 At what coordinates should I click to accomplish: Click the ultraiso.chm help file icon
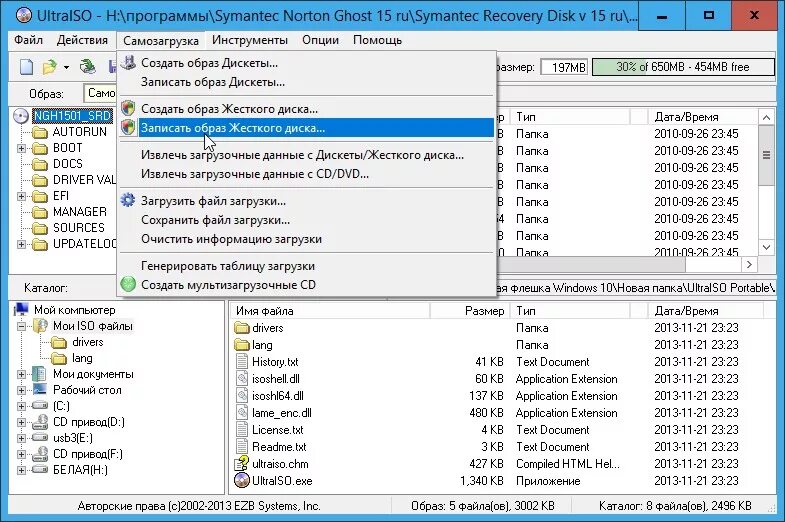point(242,463)
